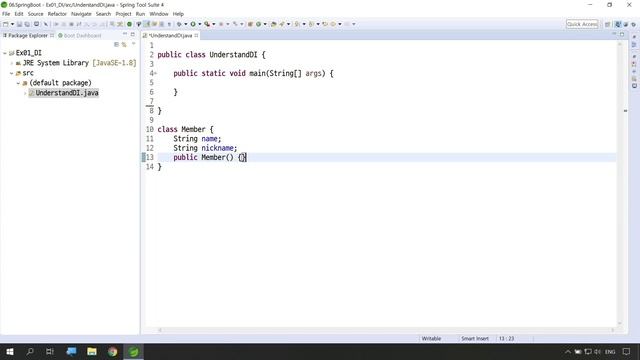Click the Debug bug toolbar icon
This screenshot has width=640, height=360.
coord(179,24)
